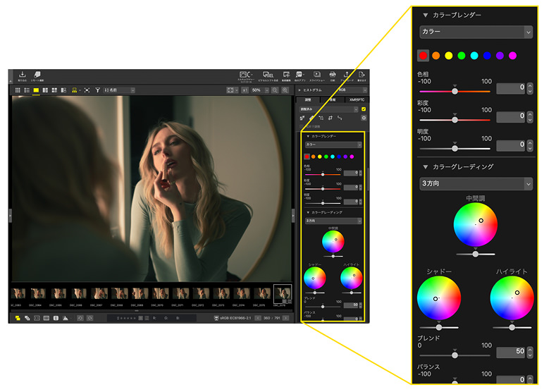The image size is (544, 392).
Task: Click the Print icon
Action: pyautogui.click(x=333, y=75)
